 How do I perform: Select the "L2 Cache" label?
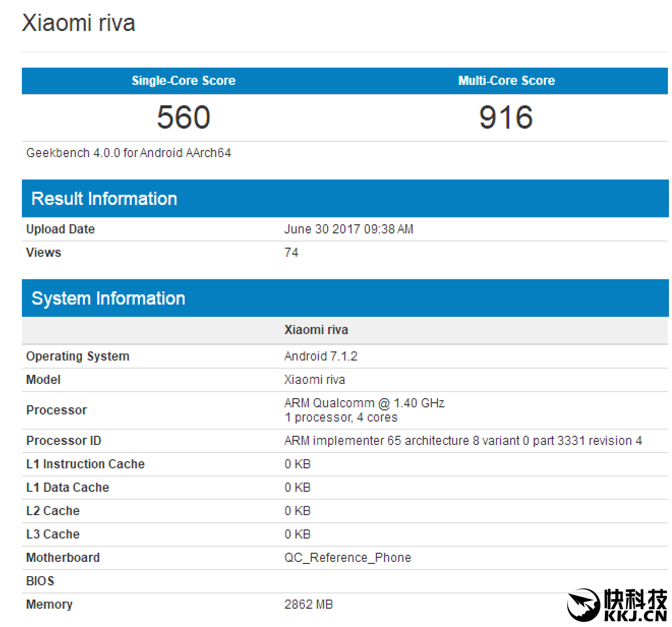[x=53, y=511]
